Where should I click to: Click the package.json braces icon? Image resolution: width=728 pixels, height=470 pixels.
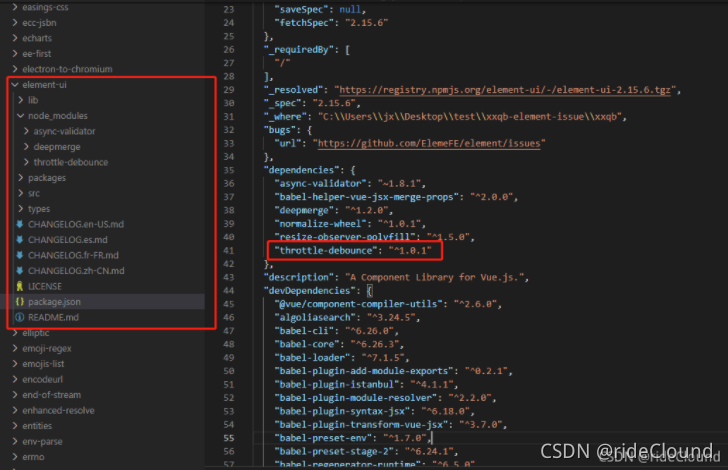(20, 302)
